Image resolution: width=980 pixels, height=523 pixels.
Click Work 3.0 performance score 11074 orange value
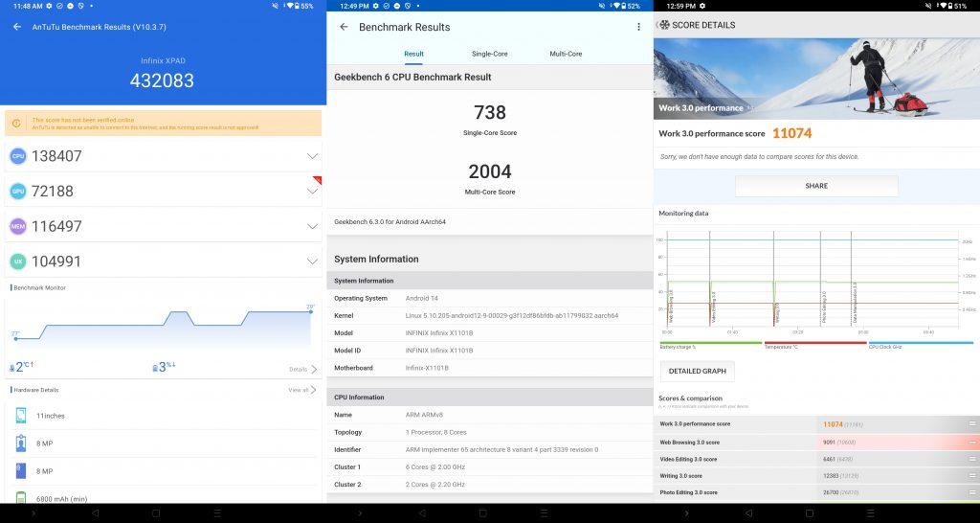(x=791, y=133)
